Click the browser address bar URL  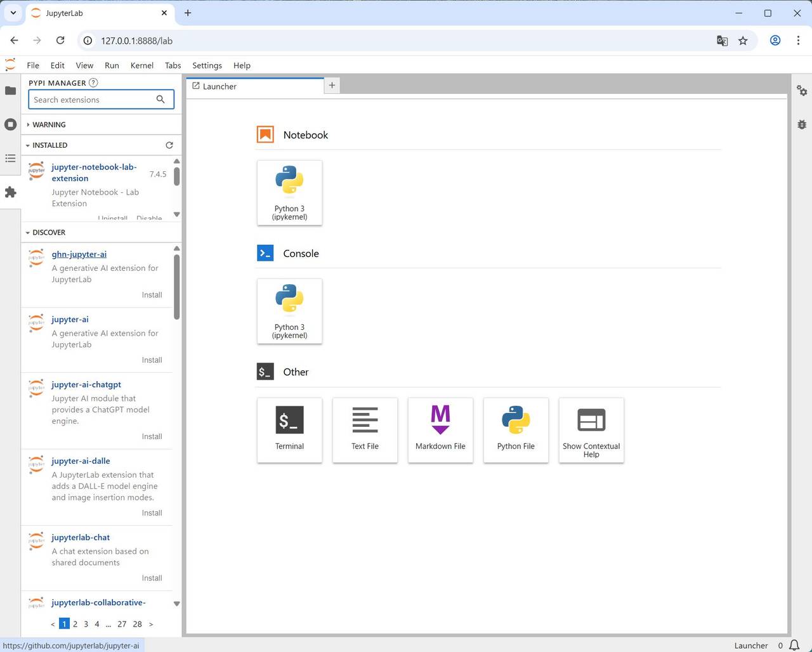coord(136,41)
